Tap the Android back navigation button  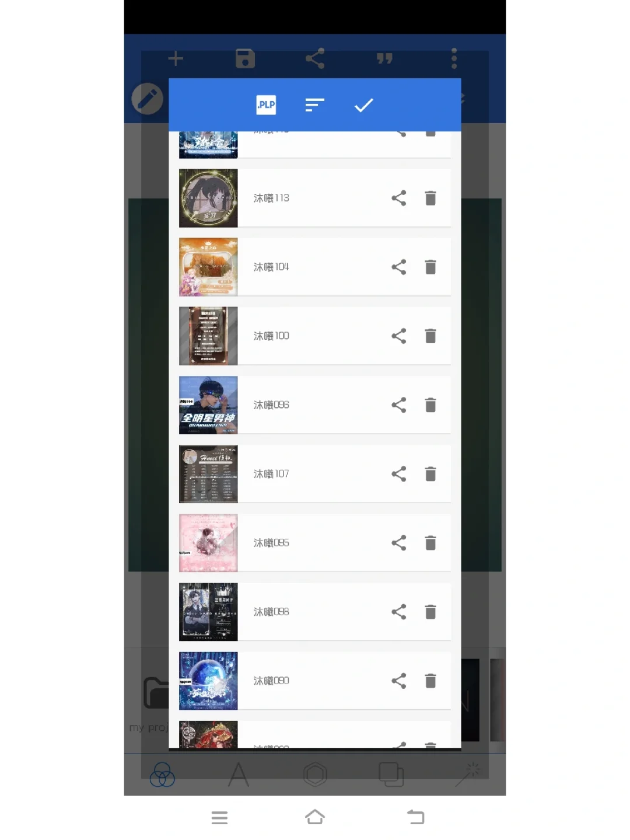click(x=415, y=817)
